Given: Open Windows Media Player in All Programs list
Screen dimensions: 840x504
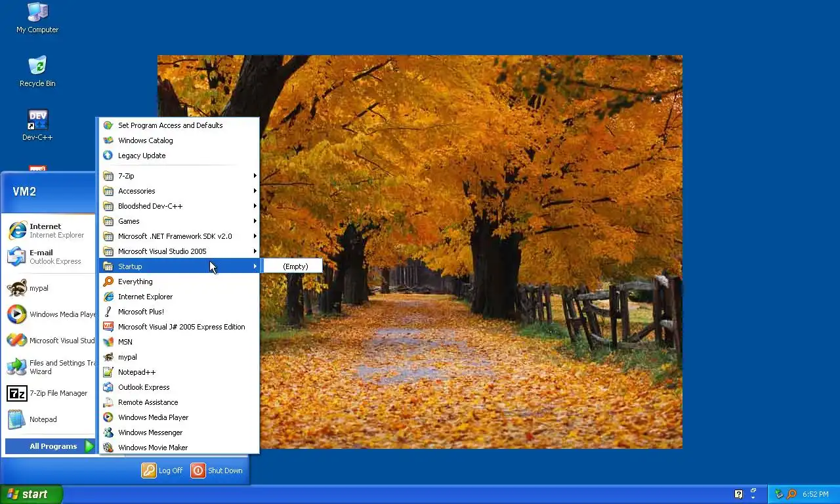Looking at the screenshot, I should (178, 417).
